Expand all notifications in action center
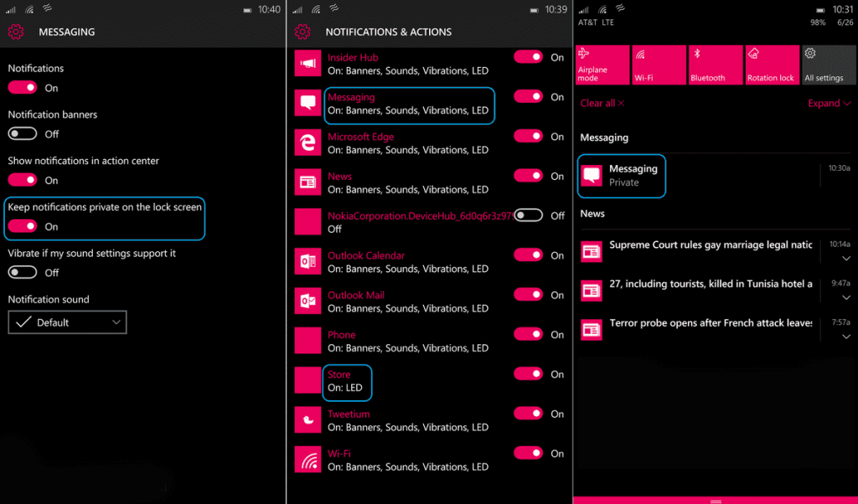This screenshot has width=858, height=504. [829, 103]
